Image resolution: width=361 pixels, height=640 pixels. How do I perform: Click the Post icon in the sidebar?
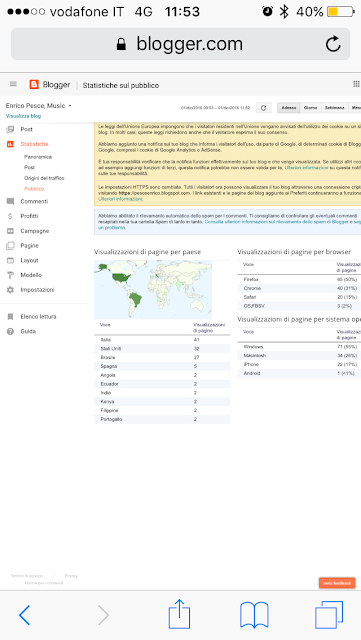[10, 129]
